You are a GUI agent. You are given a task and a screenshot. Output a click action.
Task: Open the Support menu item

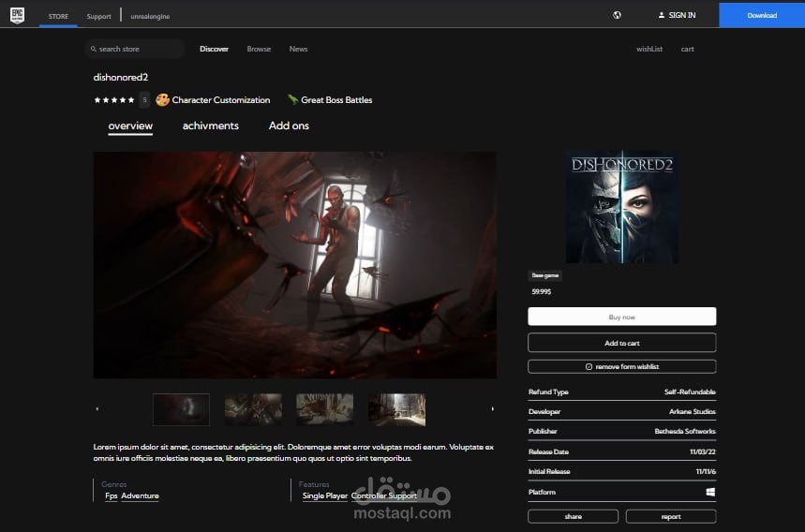pyautogui.click(x=98, y=17)
